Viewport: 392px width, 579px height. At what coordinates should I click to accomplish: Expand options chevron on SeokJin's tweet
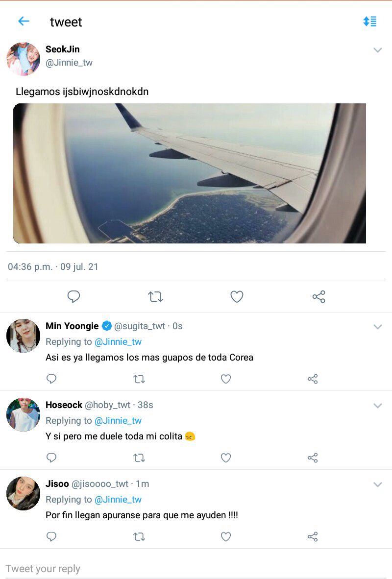coord(378,50)
